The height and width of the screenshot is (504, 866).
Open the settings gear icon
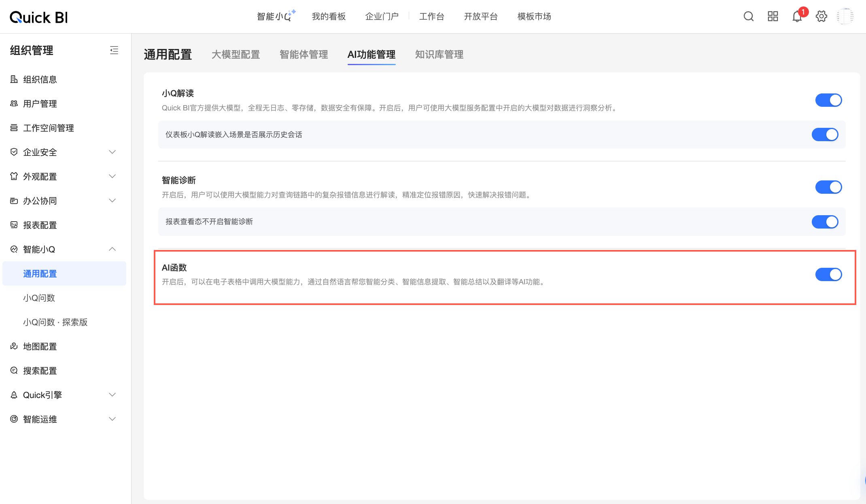tap(821, 17)
